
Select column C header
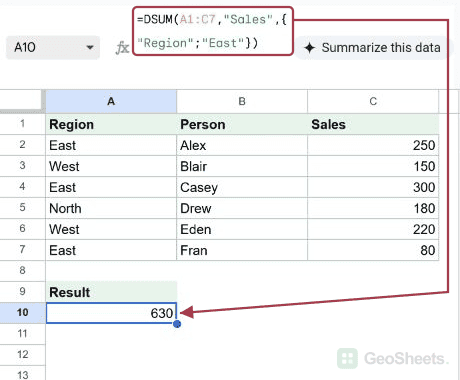coord(373,101)
